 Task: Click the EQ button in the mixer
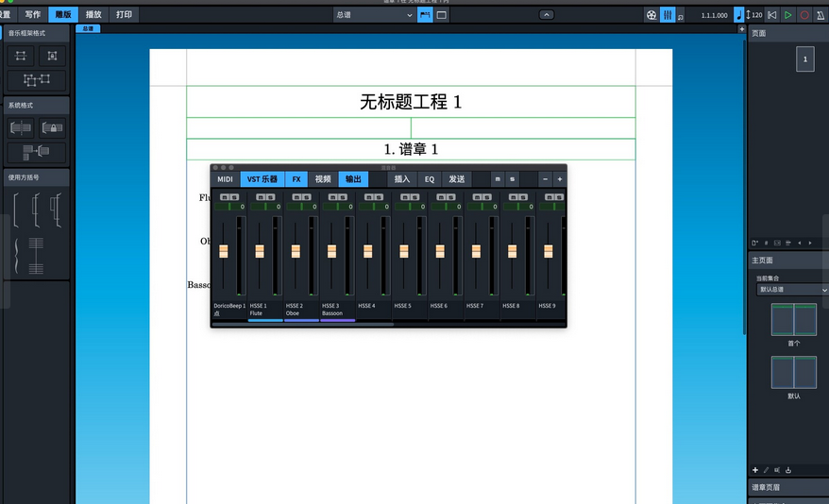pos(429,178)
